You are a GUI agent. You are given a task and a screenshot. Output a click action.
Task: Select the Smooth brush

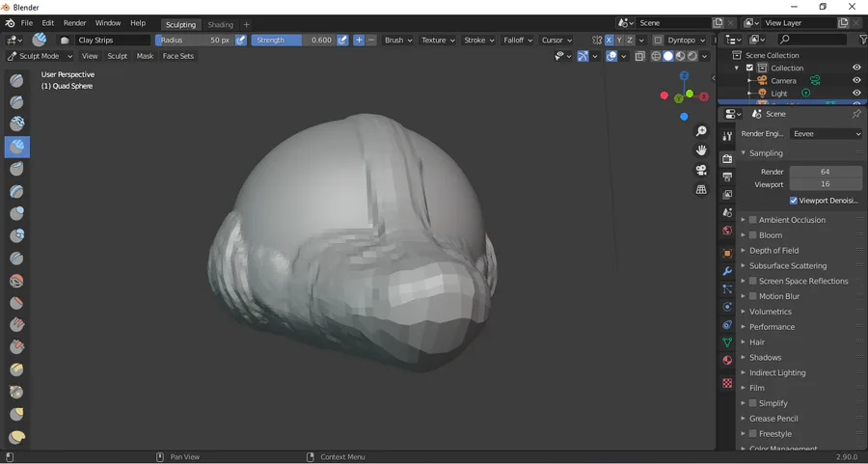(16, 281)
